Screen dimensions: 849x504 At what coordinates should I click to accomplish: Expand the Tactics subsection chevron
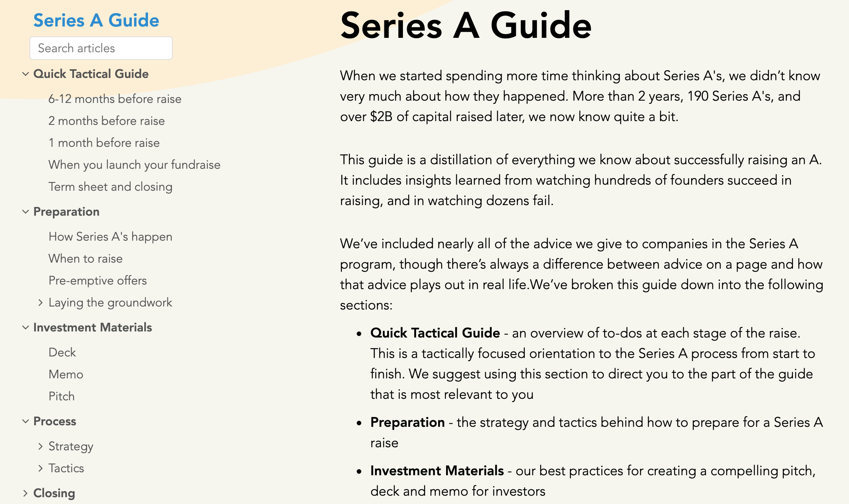pos(41,468)
